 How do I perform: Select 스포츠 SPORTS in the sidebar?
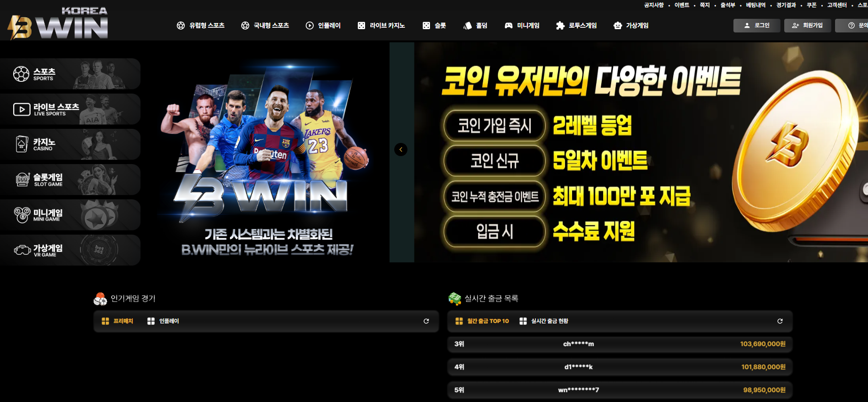coord(70,74)
